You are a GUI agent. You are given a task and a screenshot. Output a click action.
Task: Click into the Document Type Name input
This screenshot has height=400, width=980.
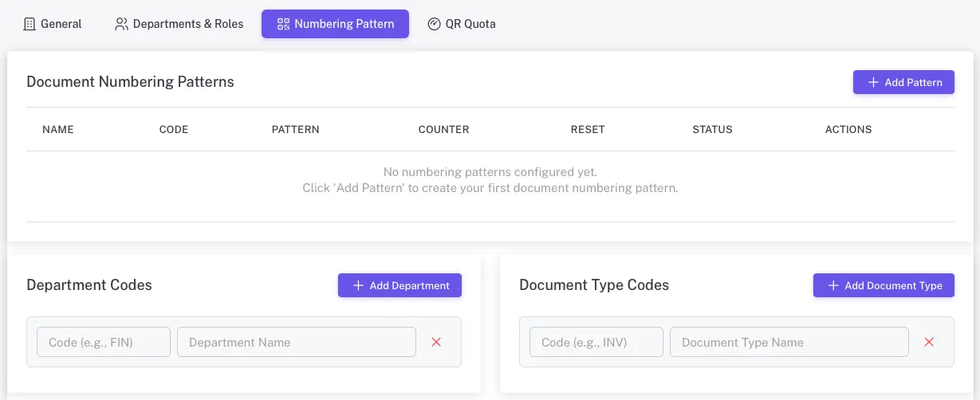click(x=789, y=342)
